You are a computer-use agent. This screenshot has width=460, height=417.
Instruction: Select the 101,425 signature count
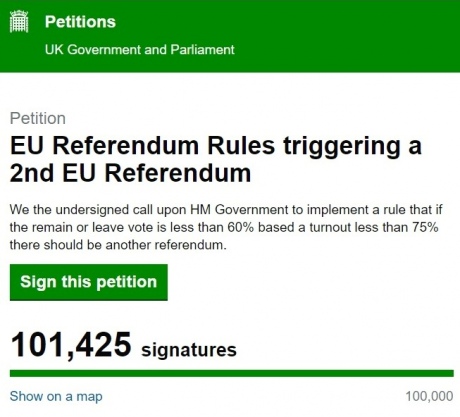[x=71, y=345]
